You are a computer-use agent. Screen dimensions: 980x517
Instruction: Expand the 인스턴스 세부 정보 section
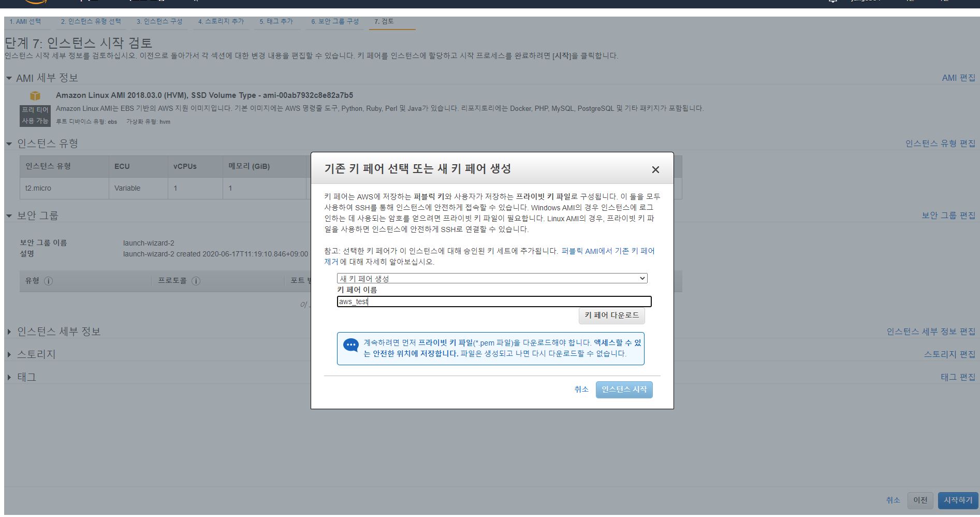9,332
